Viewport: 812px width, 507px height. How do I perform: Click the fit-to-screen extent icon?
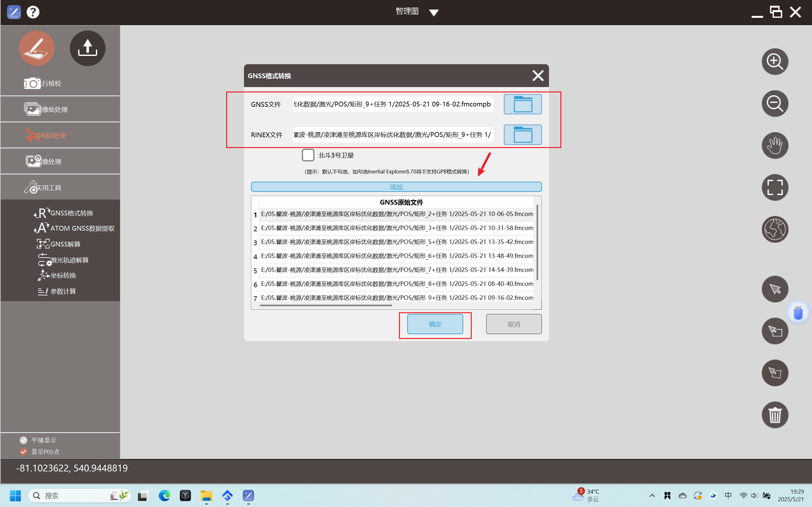point(775,187)
